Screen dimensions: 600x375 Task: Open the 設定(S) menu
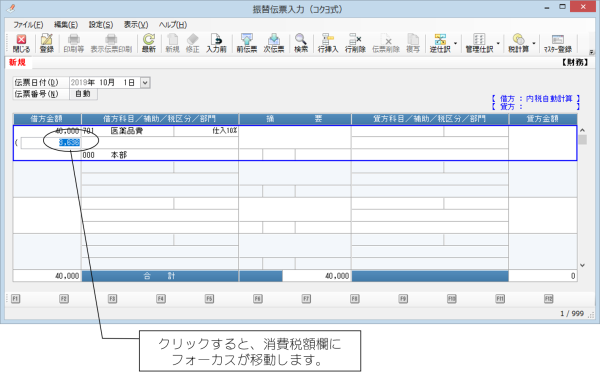(101, 25)
